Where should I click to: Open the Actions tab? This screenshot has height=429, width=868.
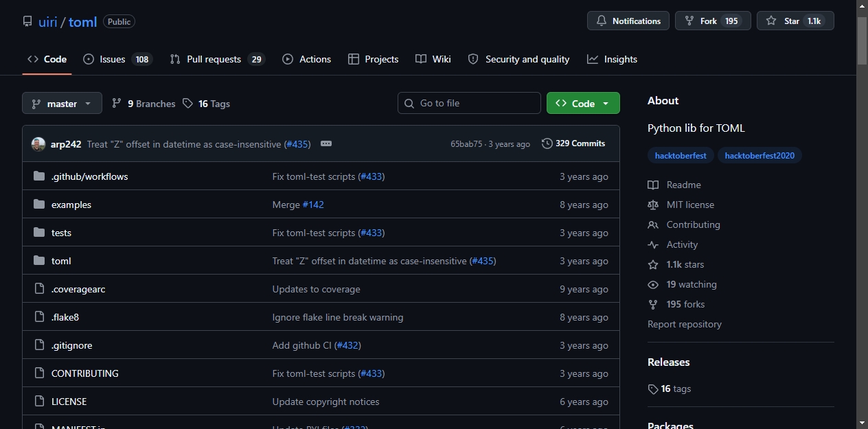[307, 59]
